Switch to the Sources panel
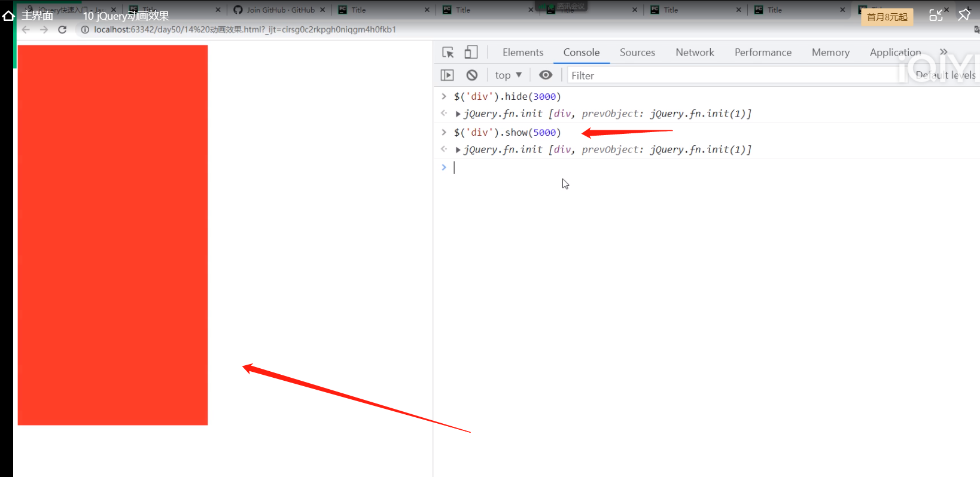Viewport: 980px width, 477px height. tap(637, 53)
